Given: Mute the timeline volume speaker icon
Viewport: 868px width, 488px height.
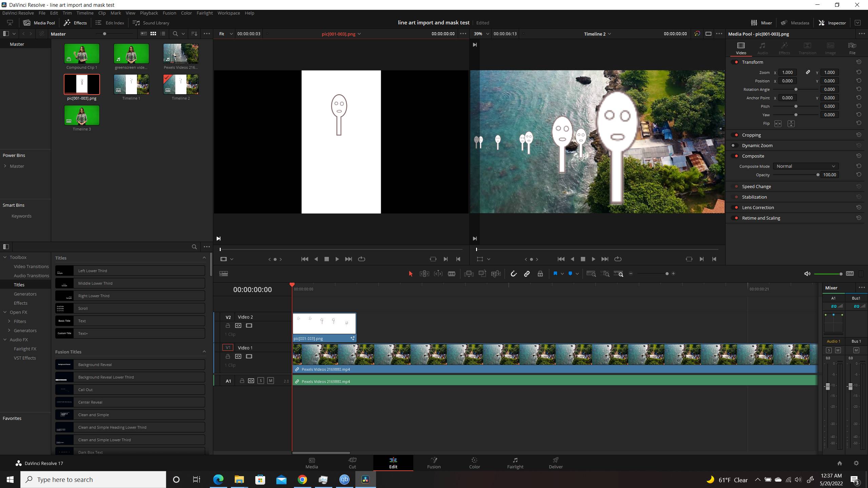Looking at the screenshot, I should click(x=807, y=274).
